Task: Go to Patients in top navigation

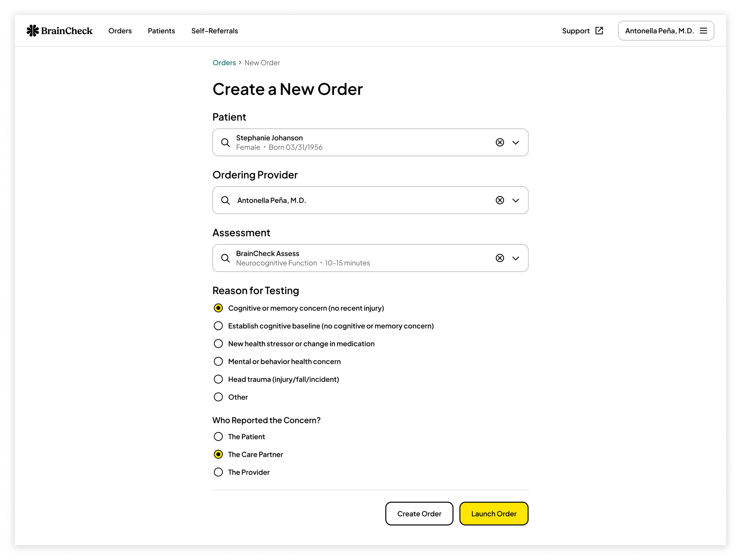Action: tap(161, 31)
